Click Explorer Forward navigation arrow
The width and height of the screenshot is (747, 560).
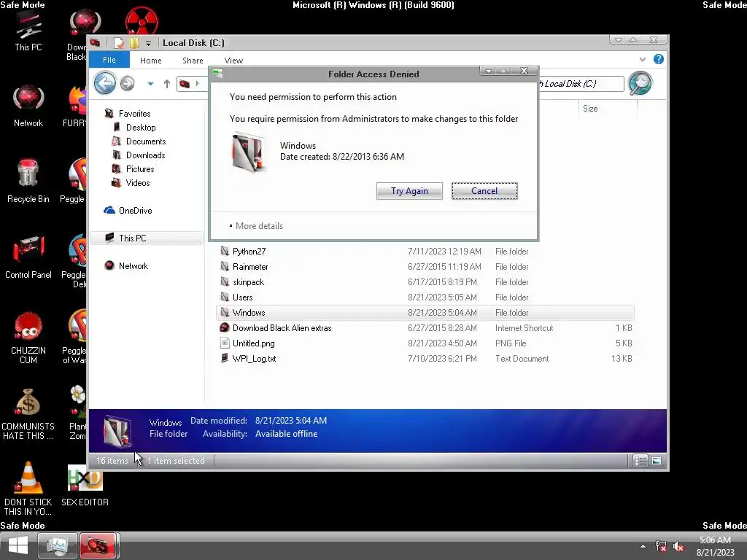(x=127, y=83)
